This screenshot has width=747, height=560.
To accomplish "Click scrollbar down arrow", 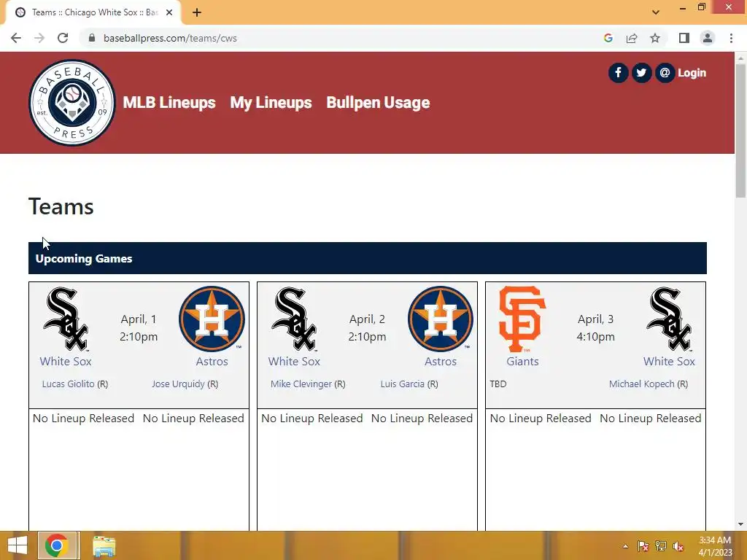I will point(740,524).
